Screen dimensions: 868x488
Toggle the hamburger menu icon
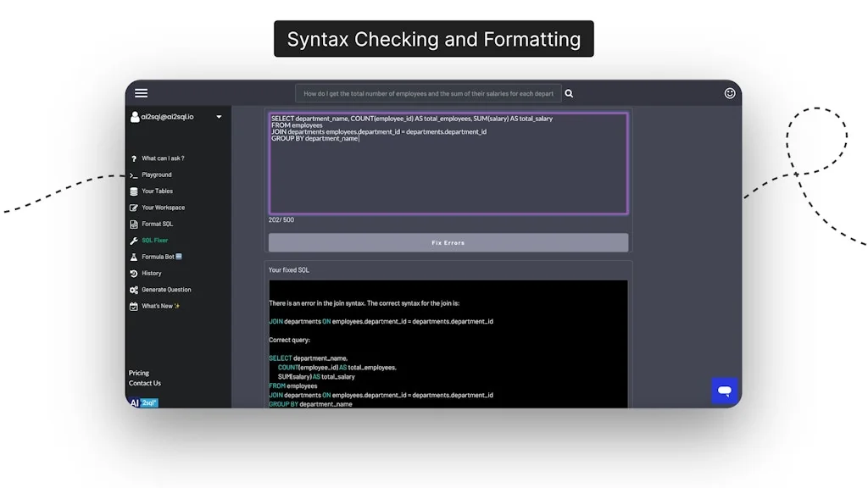coord(141,93)
